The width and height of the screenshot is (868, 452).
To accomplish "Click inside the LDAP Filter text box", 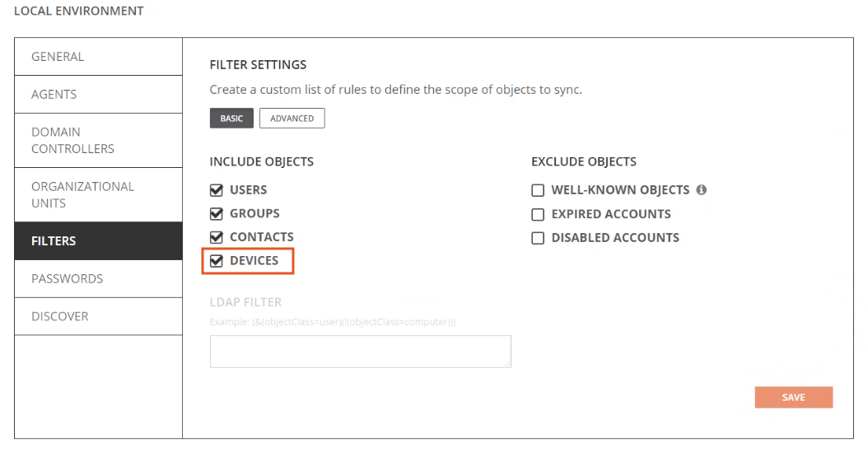I will coord(360,351).
